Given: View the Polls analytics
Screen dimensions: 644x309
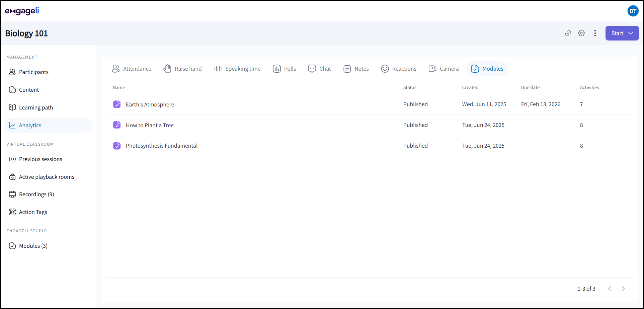Looking at the screenshot, I should coord(284,69).
